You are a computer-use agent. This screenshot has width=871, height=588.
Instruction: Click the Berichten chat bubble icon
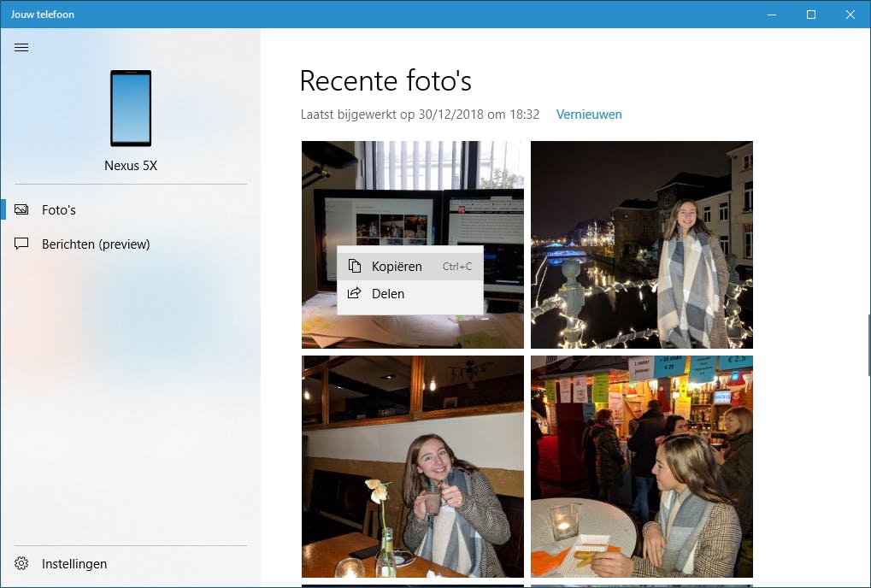22,244
